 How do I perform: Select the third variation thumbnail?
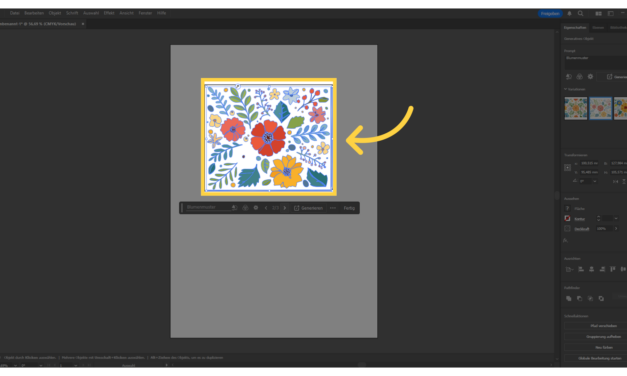tap(620, 108)
